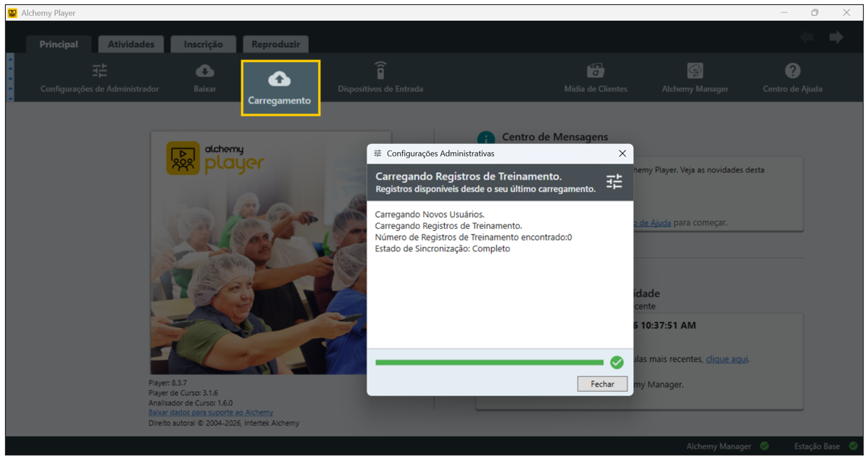Follow the 'clique aqui' link
Screen dimensions: 868x459
point(727,359)
